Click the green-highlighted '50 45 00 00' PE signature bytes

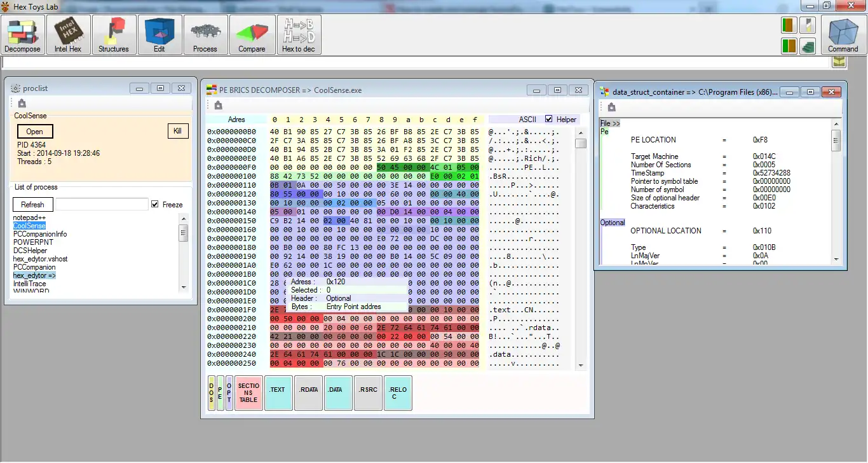pos(402,167)
